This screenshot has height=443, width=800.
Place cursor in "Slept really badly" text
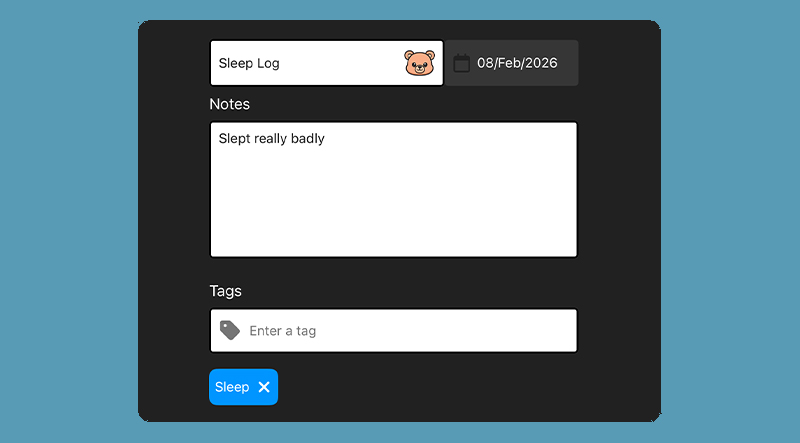pos(271,139)
